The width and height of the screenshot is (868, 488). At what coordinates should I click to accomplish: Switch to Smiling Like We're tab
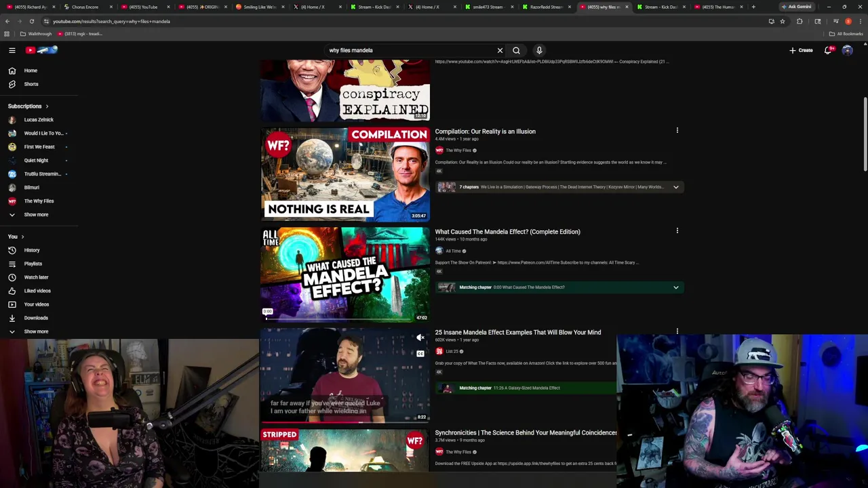(260, 7)
